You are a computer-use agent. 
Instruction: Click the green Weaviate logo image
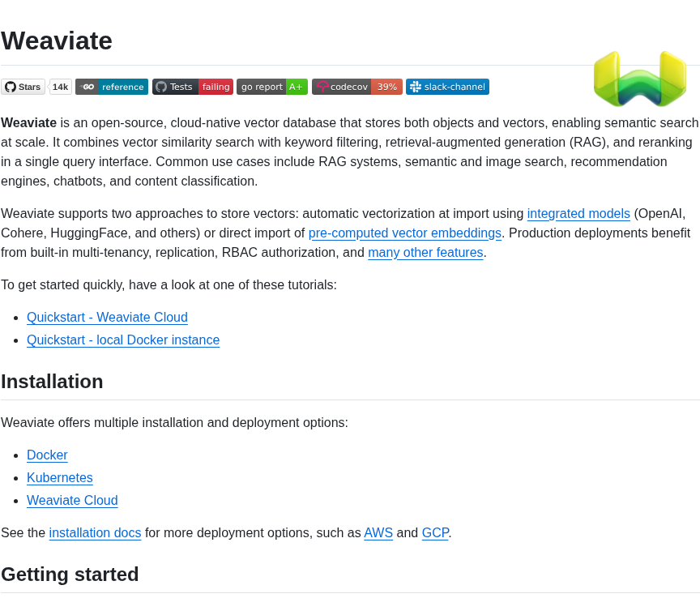point(640,79)
